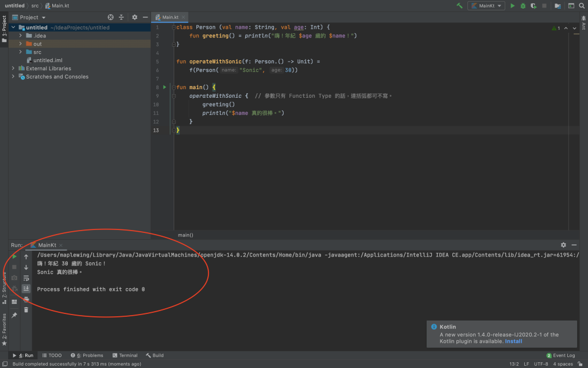Viewport: 588px width, 368px height.
Task: Pin the Run tab
Action: (14, 315)
